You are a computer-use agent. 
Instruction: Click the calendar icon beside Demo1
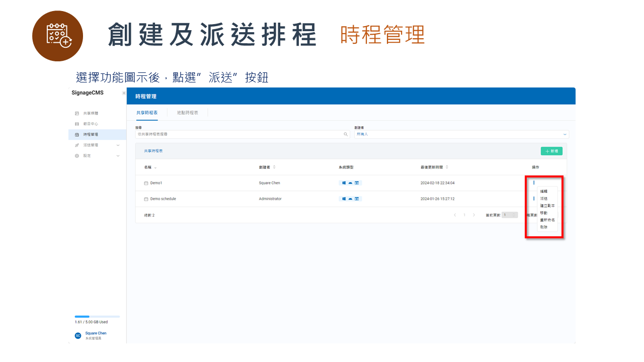point(146,183)
